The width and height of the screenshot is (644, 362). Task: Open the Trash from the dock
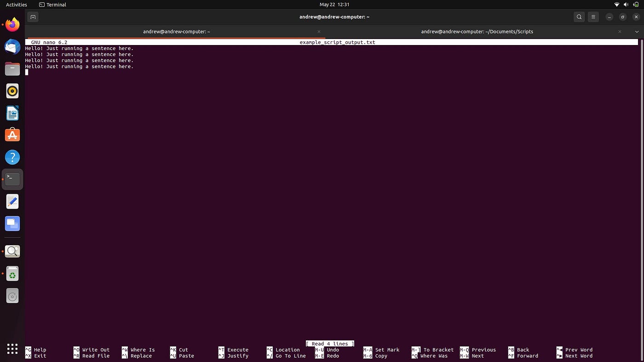coord(12,273)
